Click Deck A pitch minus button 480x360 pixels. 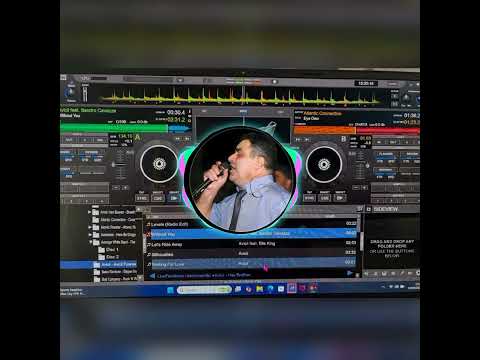tap(116, 188)
